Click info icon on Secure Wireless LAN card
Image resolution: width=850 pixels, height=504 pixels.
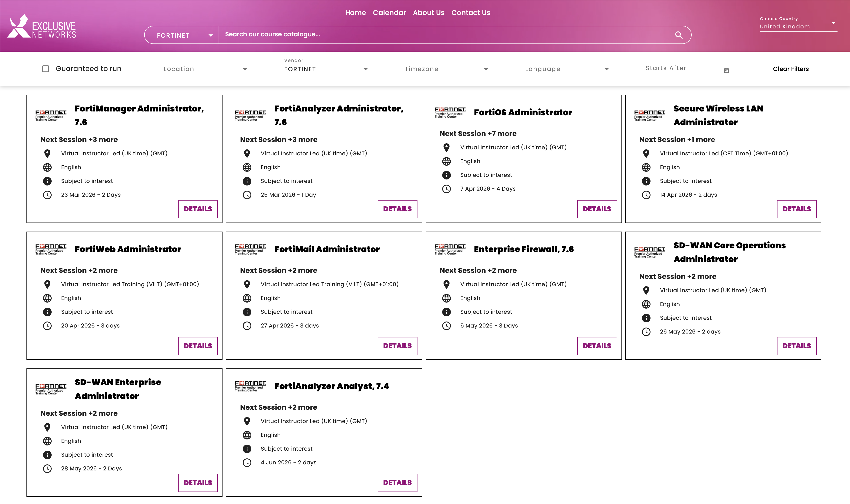tap(646, 181)
